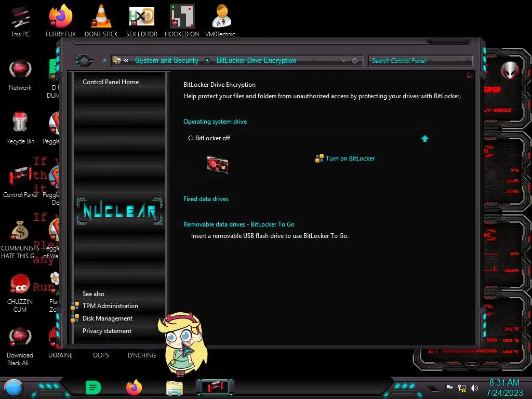The image size is (532, 399).
Task: Open the This PC desktop icon
Action: coord(20,21)
